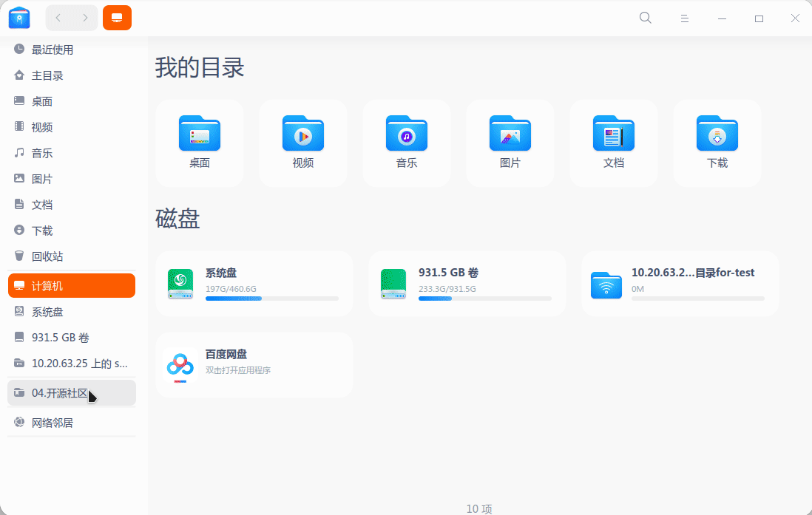Click the 磁盘 section heading
This screenshot has height=515, width=812.
pyautogui.click(x=177, y=219)
